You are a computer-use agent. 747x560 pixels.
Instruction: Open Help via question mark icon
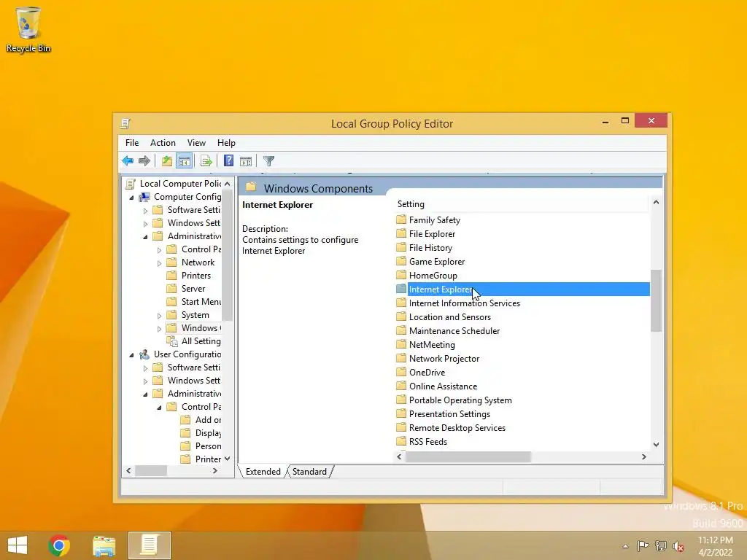click(228, 161)
